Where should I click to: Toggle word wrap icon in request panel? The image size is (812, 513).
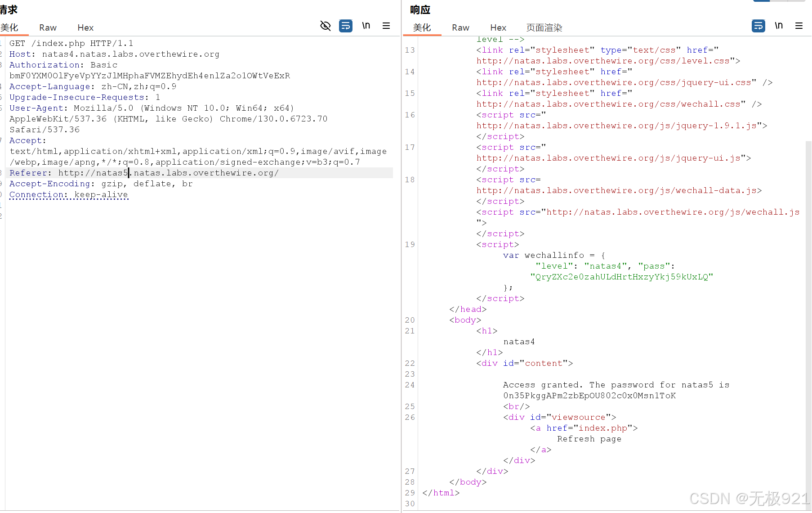point(345,26)
